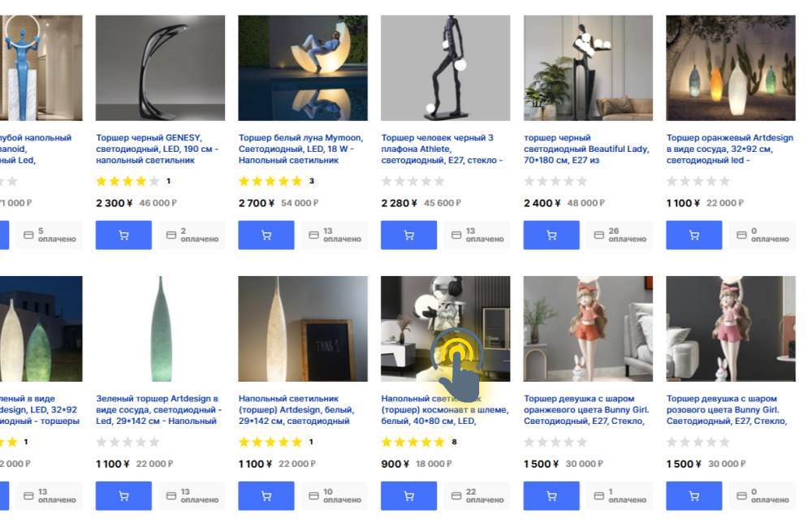The width and height of the screenshot is (812, 523).
Task: Add white Mymoon moon lamp to cart
Action: (266, 236)
